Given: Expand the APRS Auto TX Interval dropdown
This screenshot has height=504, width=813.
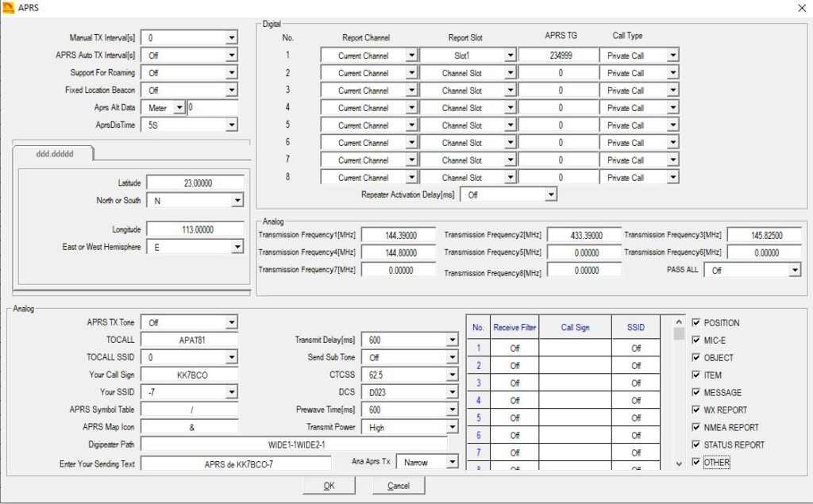Looking at the screenshot, I should [231, 56].
